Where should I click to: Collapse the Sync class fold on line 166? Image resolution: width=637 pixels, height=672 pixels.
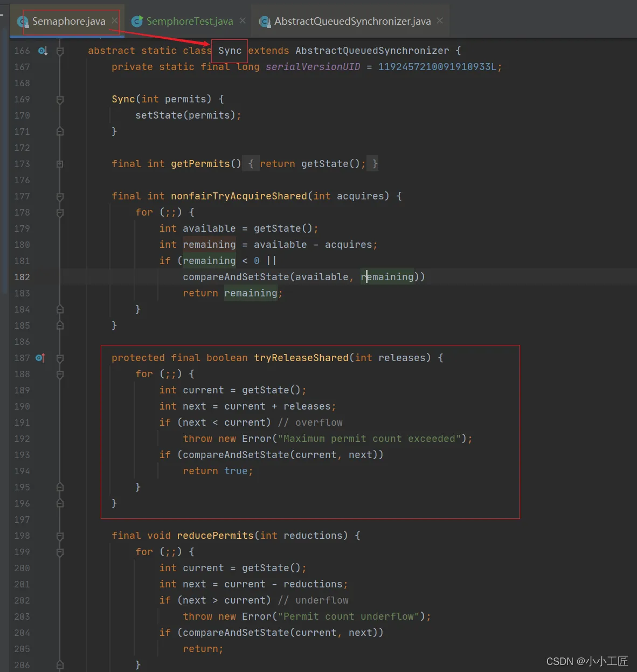coord(60,51)
